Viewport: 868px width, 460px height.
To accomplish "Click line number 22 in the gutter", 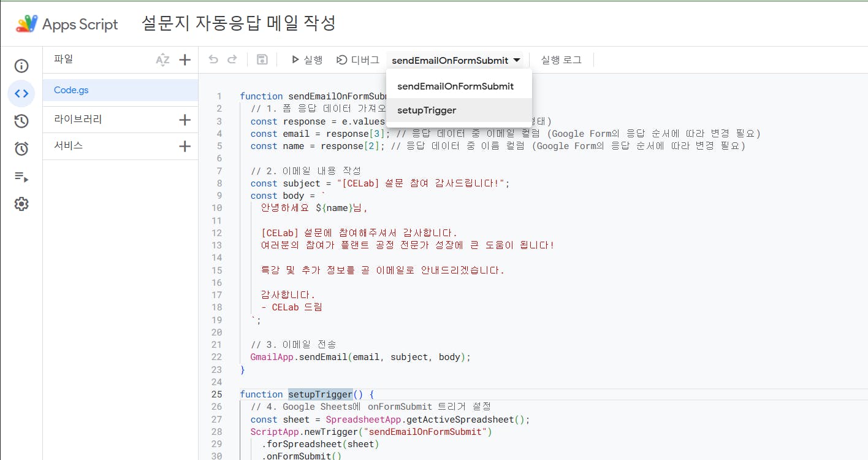I will click(216, 357).
